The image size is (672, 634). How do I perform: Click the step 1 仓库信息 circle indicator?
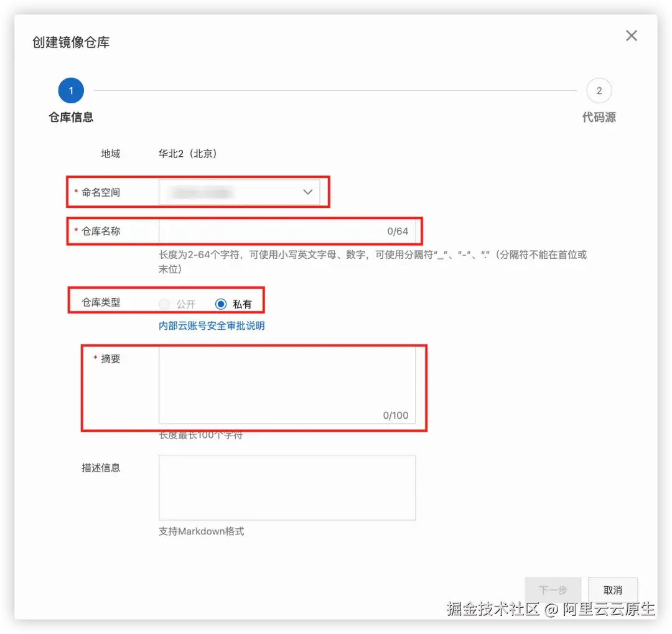click(x=70, y=90)
